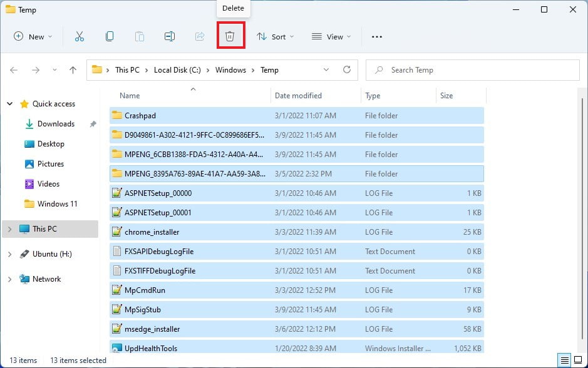
Task: Click the Refresh button in address bar
Action: click(x=346, y=70)
